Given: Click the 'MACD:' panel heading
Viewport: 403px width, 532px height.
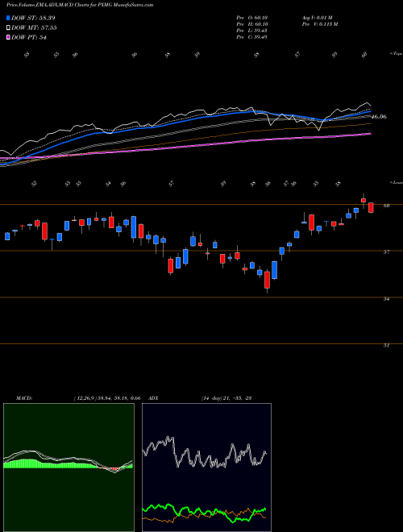Looking at the screenshot, I should (x=23, y=398).
